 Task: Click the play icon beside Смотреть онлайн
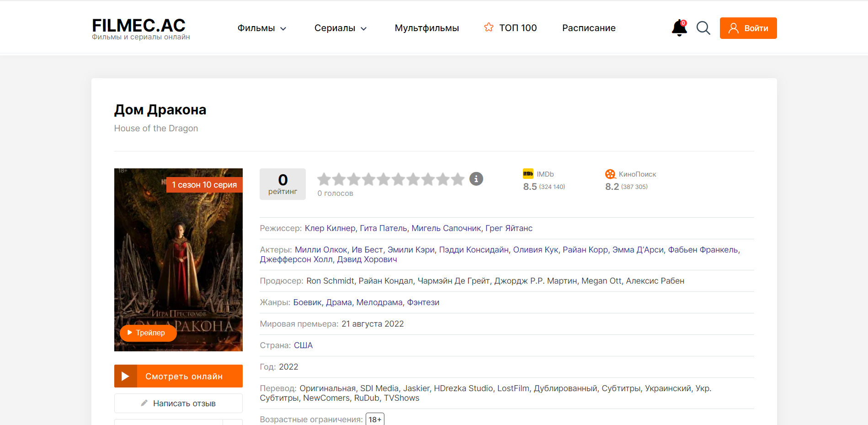click(125, 376)
